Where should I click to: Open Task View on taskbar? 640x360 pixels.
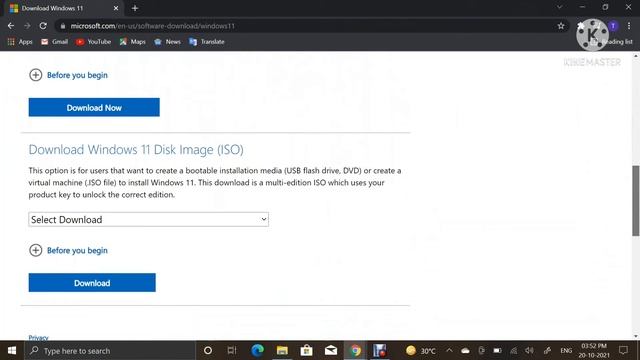232,351
